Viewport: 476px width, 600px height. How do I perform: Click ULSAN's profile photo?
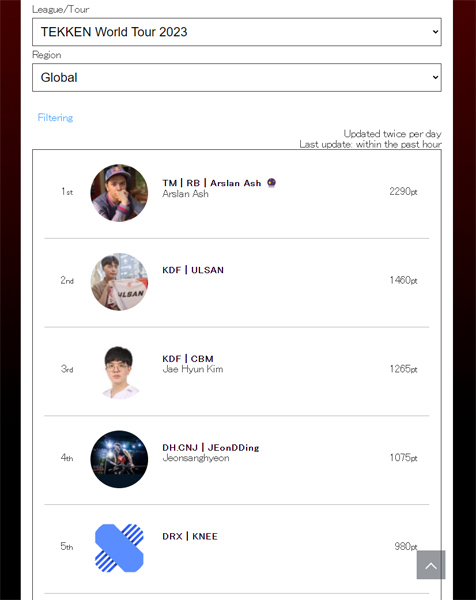click(119, 282)
